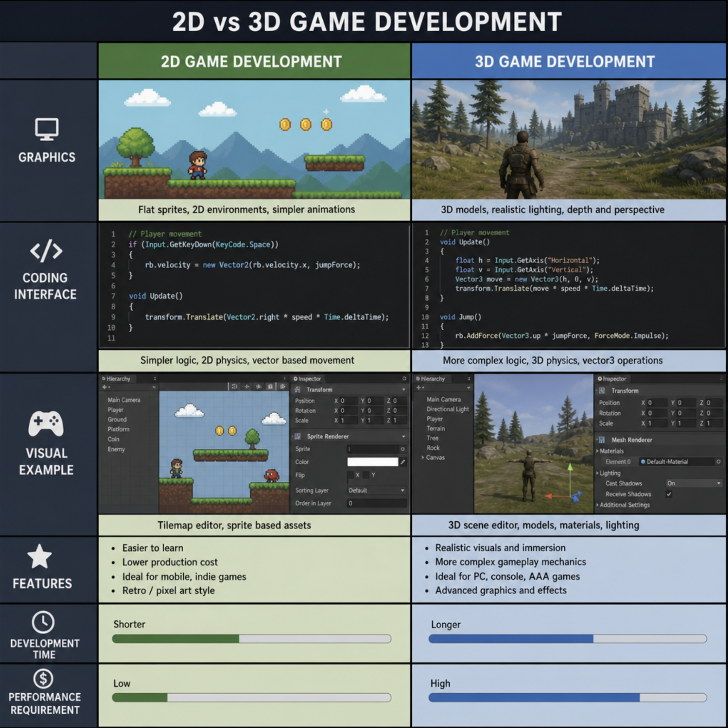This screenshot has height=728, width=728.
Task: Click the clock icon above DEVELOPMENT TIME
Action: click(x=43, y=622)
